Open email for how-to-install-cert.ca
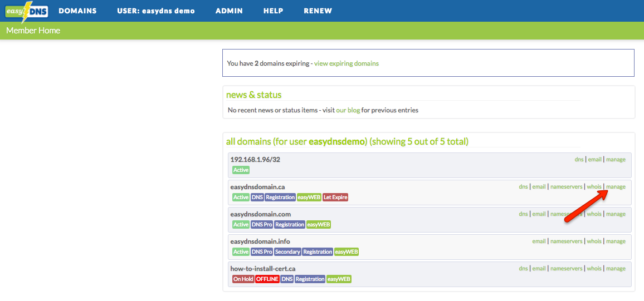The width and height of the screenshot is (644, 301). (539, 269)
